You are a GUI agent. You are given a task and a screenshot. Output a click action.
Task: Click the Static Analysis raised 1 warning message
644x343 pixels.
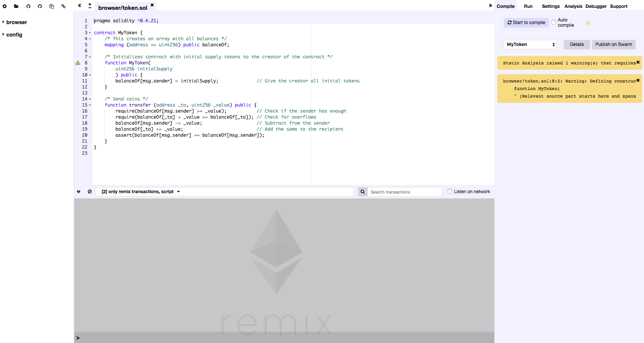[569, 63]
